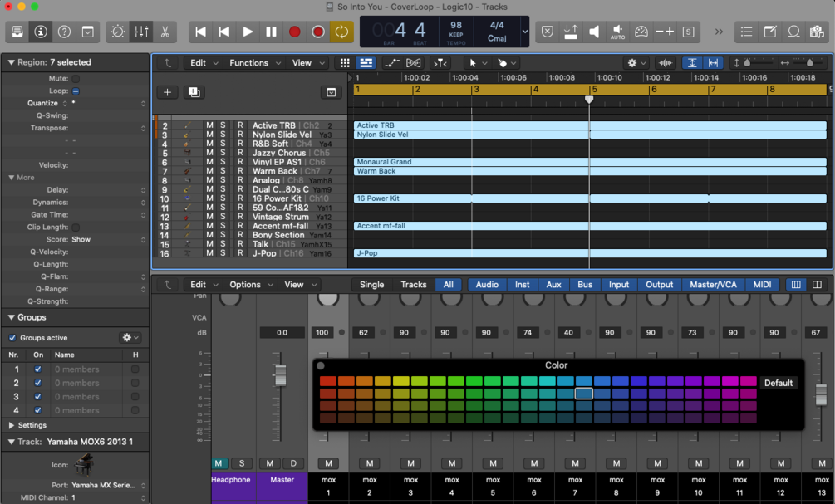Image resolution: width=835 pixels, height=504 pixels.
Task: Toggle Bus channel strip filter
Action: coord(585,285)
